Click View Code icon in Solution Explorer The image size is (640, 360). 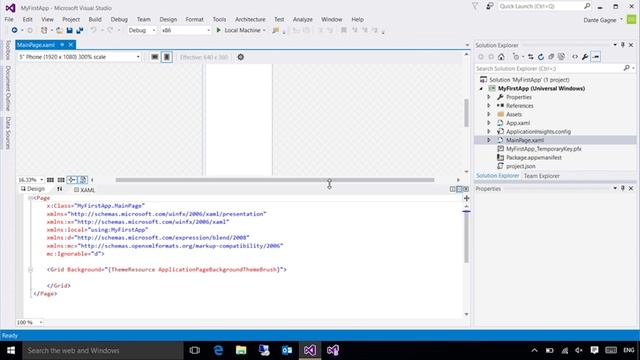click(x=575, y=57)
